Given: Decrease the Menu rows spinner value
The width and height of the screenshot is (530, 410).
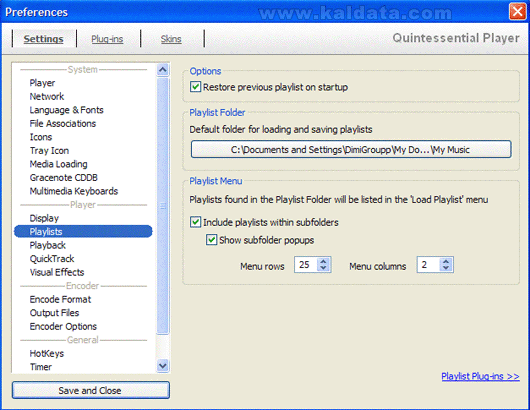Looking at the screenshot, I should coord(323,268).
